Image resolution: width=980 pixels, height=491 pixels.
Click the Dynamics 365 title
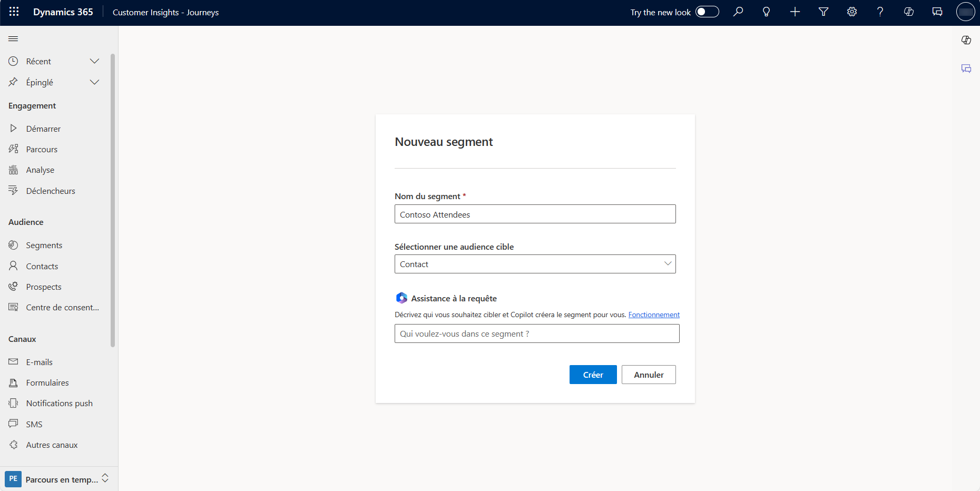click(x=63, y=12)
